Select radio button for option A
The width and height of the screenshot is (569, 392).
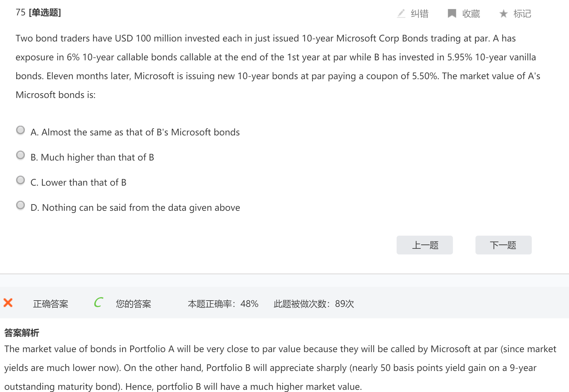coord(20,130)
